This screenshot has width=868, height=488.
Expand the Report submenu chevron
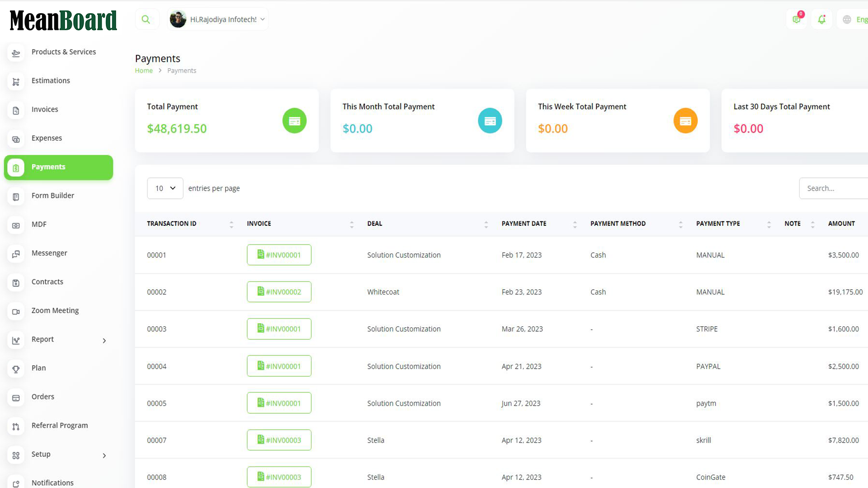[104, 341]
